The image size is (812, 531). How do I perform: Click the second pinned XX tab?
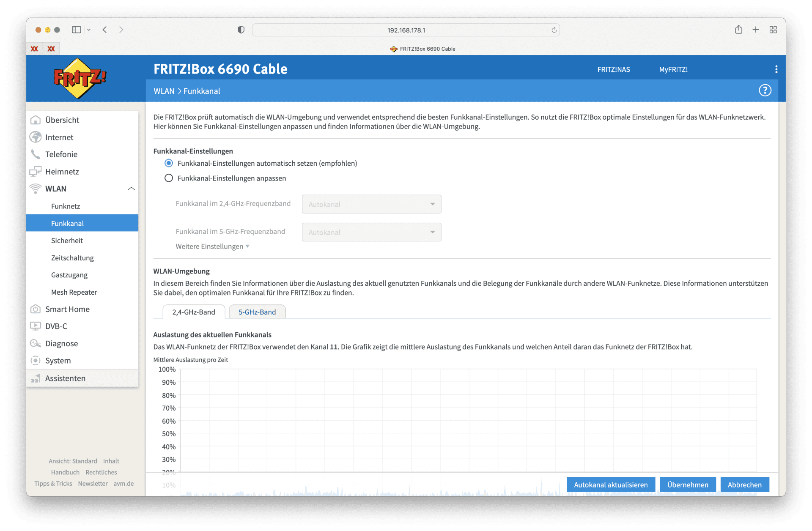click(51, 49)
